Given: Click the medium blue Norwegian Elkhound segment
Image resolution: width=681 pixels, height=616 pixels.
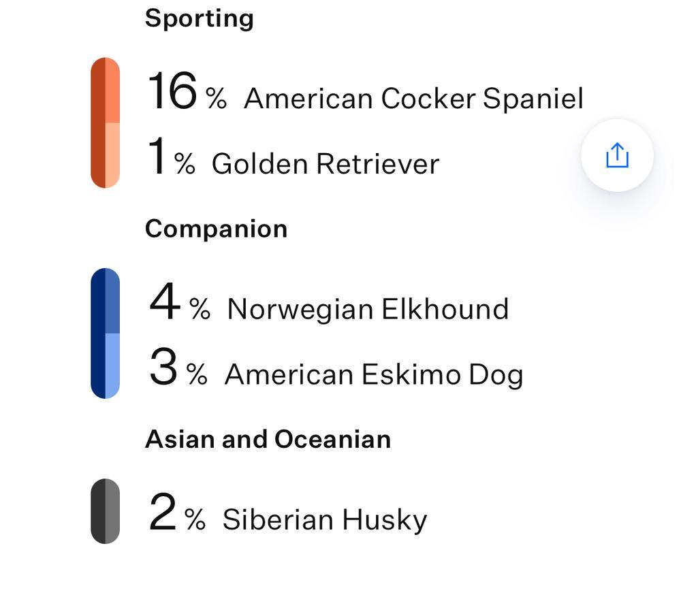Looking at the screenshot, I should click(113, 302).
